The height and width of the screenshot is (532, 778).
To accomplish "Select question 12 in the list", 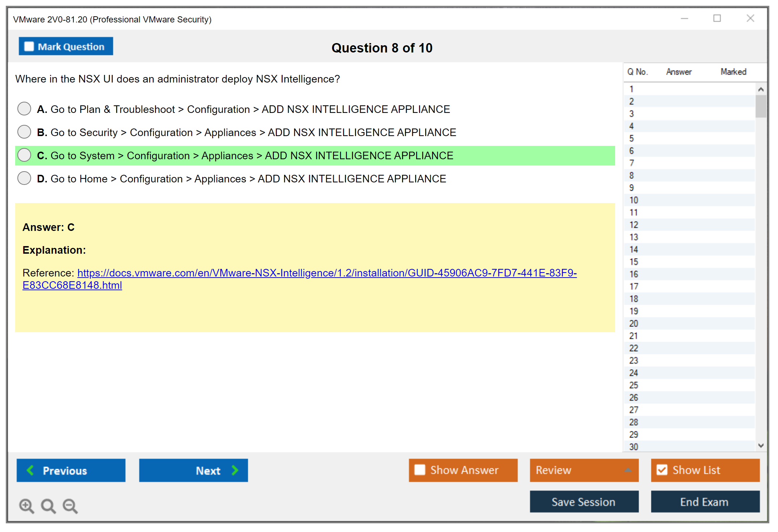I will pyautogui.click(x=634, y=225).
